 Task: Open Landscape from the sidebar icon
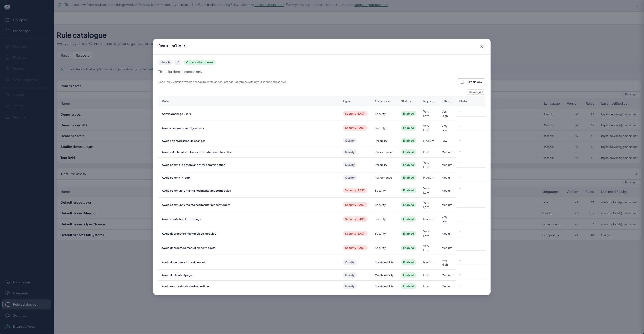tap(8, 31)
